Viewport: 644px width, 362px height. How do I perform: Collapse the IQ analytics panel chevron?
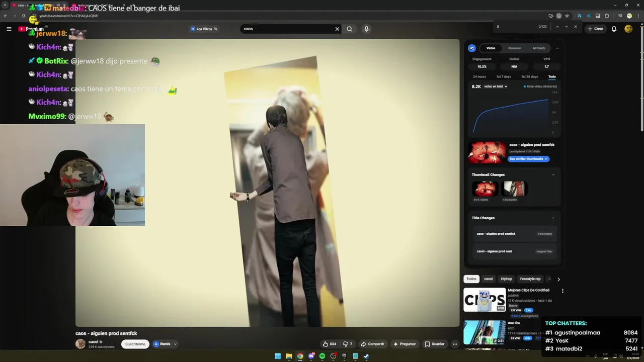click(557, 48)
